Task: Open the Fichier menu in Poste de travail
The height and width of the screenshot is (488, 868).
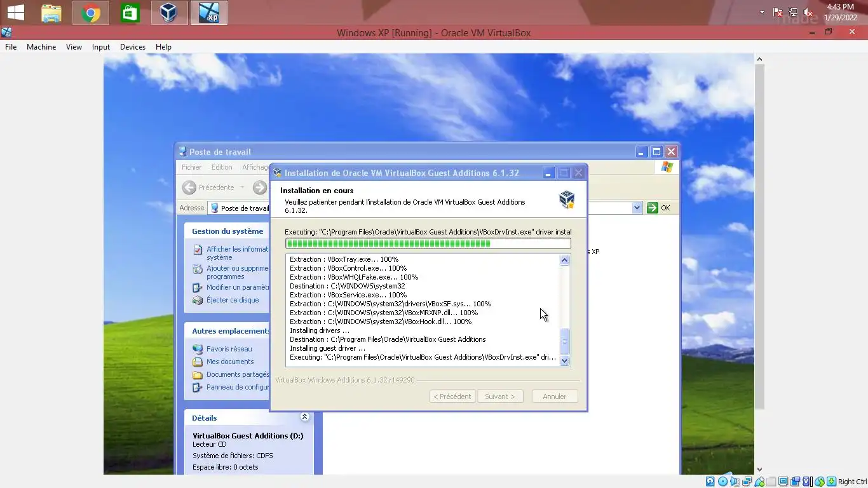Action: coord(191,167)
